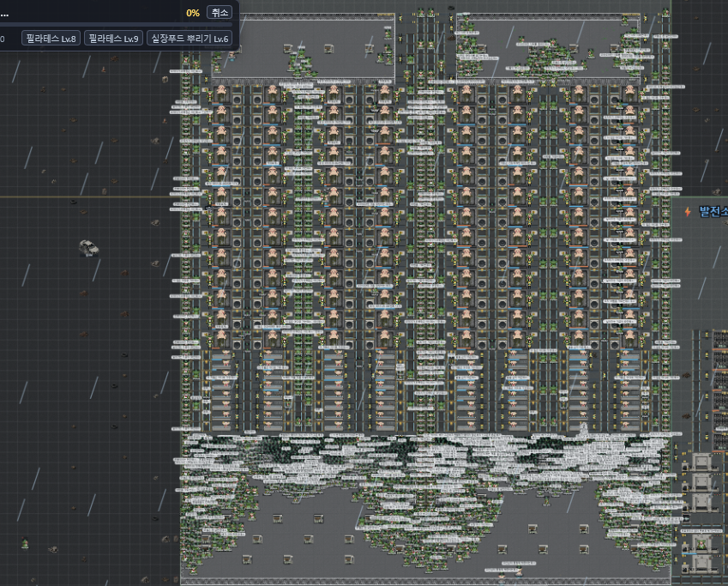Select the wrecked car on the dark field
Image resolution: width=728 pixels, height=586 pixels.
coord(88,248)
